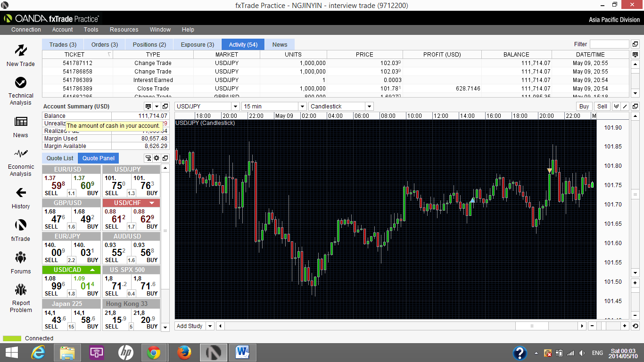The image size is (644, 362).
Task: Click the table export icon beside DATE/TIME
Action: [635, 55]
